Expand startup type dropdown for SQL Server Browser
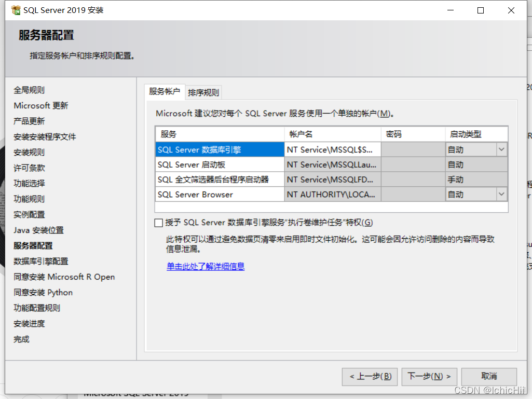The height and width of the screenshot is (399, 532). [501, 195]
